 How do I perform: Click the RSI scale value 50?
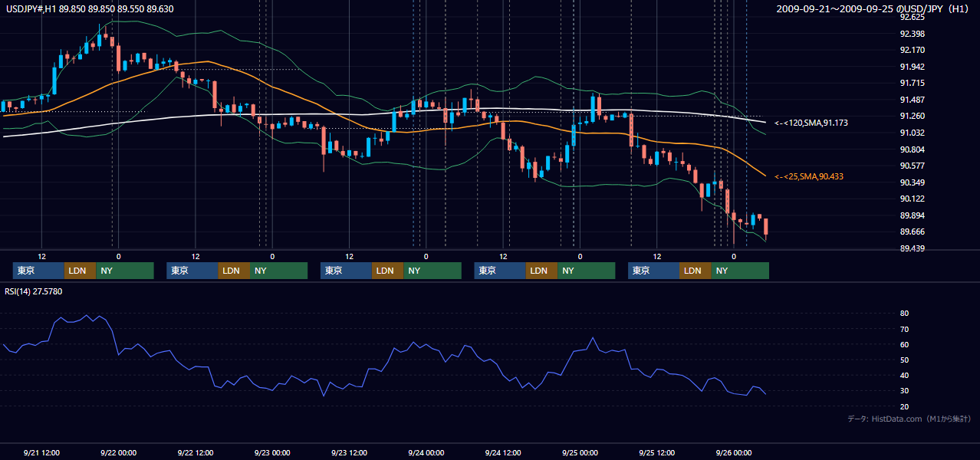[904, 360]
